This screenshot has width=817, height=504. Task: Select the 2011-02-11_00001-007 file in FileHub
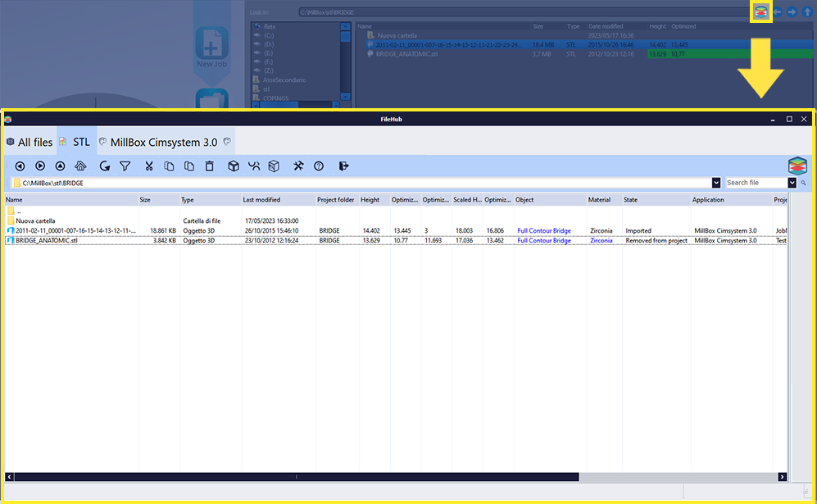pyautogui.click(x=75, y=231)
